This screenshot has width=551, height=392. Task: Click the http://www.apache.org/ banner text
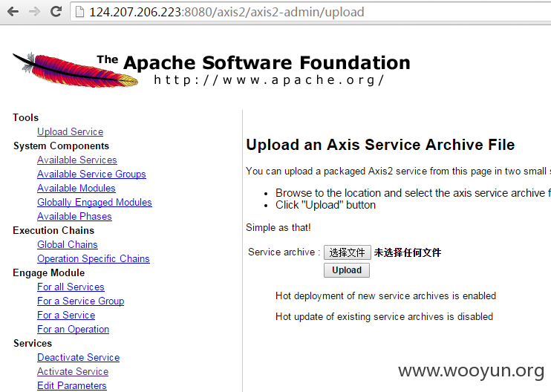[269, 80]
